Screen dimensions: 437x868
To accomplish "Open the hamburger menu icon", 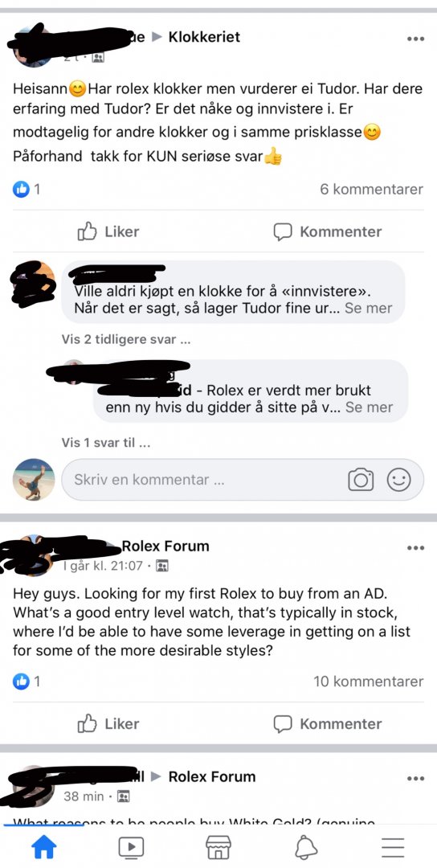I will point(394,848).
